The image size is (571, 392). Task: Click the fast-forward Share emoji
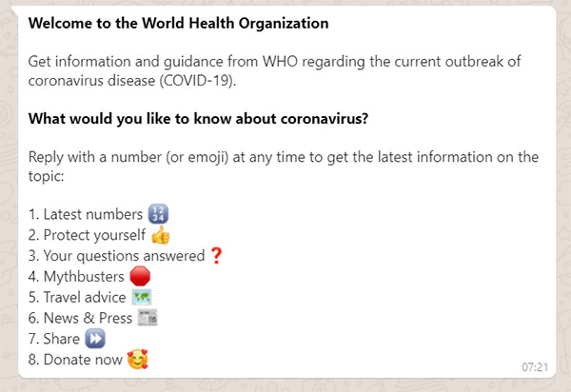[95, 339]
